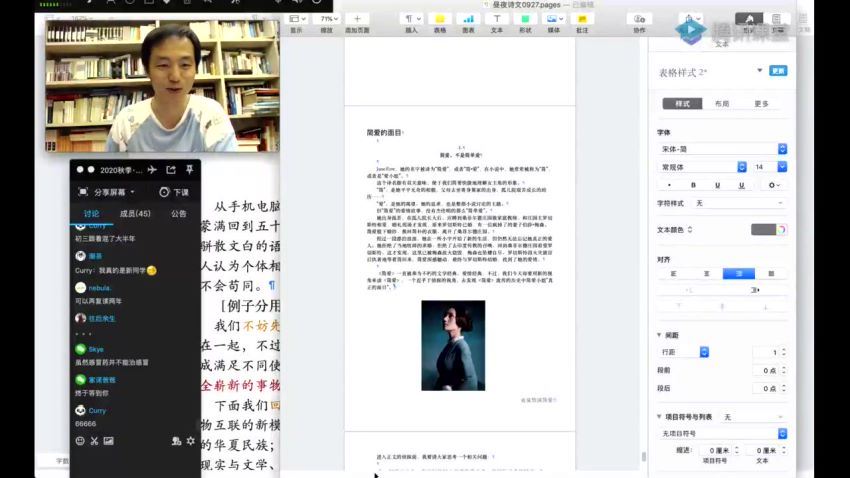Toggle Strikethrough formatting button
This screenshot has width=850, height=478.
tap(742, 185)
